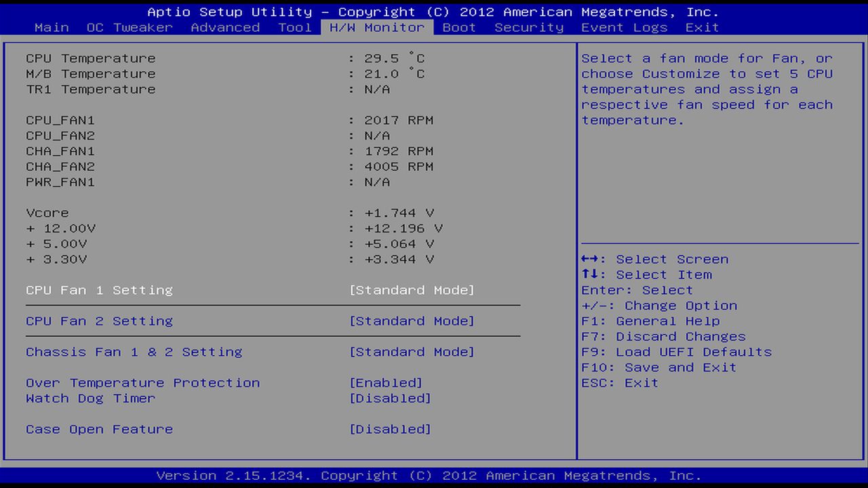Switch to the Security tab

(529, 28)
